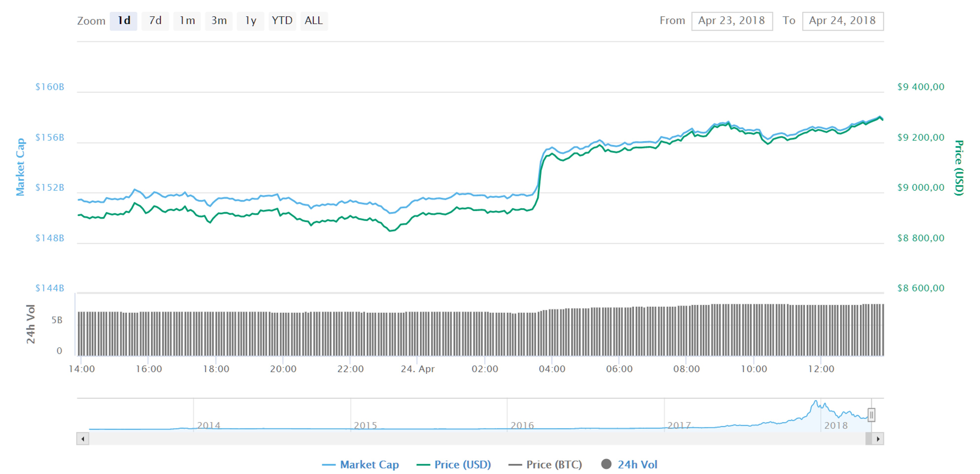The height and width of the screenshot is (474, 980).
Task: Click the 16:00 axis label
Action: pos(149,369)
